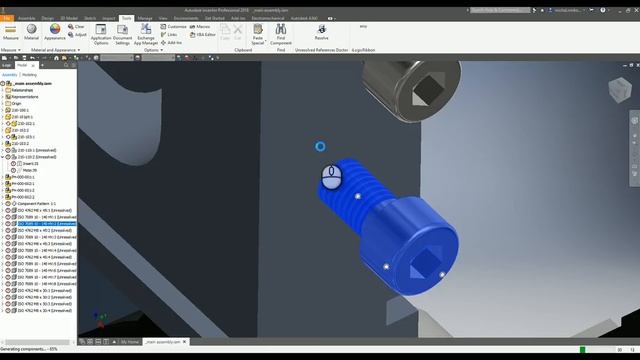
Task: Switch to the Assemble ribbon tab
Action: pyautogui.click(x=27, y=18)
